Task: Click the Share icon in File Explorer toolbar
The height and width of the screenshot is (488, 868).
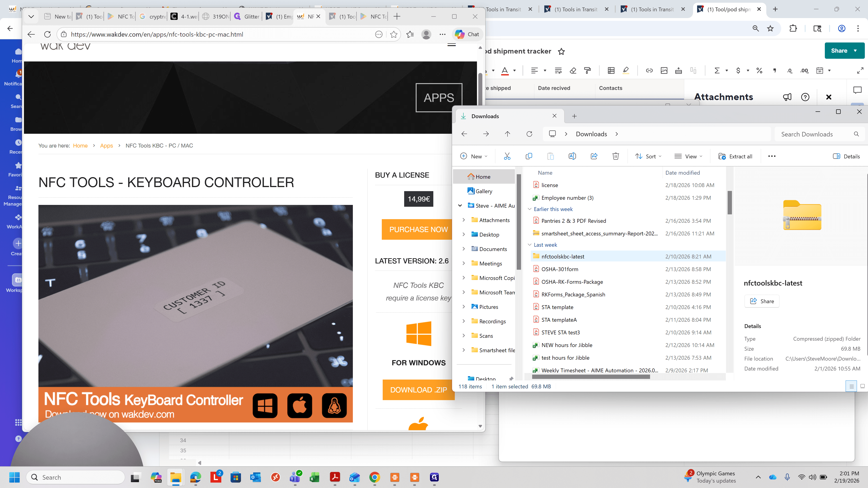Action: pos(594,156)
